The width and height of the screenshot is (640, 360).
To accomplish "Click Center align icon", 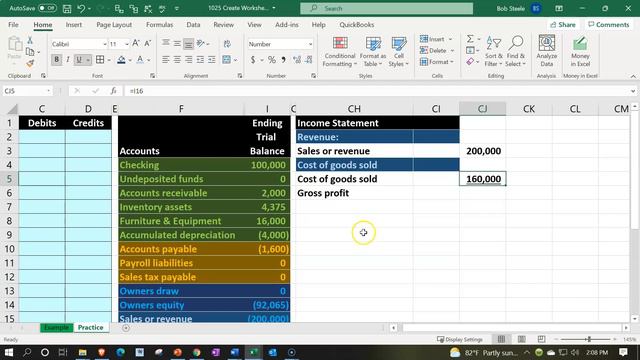I will pos(177,60).
